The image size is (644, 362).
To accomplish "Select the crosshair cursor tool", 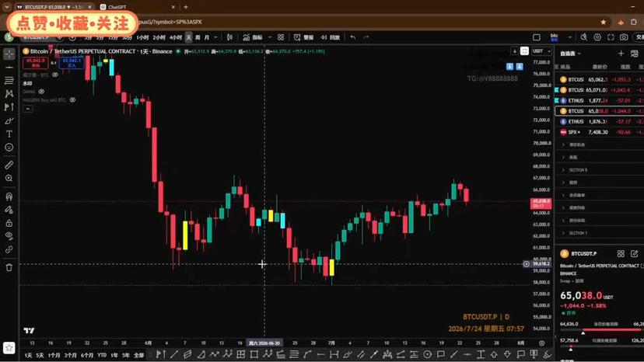I will 9,54.
